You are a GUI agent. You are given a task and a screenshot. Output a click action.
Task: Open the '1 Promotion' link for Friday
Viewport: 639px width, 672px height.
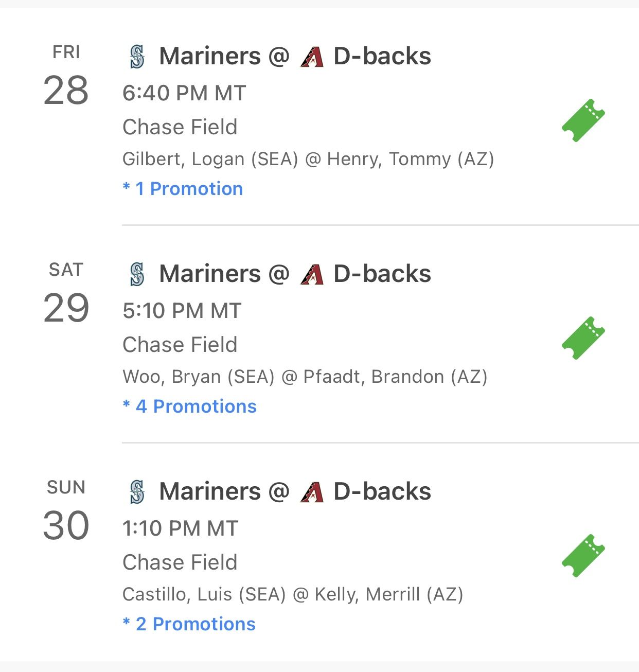pos(183,189)
